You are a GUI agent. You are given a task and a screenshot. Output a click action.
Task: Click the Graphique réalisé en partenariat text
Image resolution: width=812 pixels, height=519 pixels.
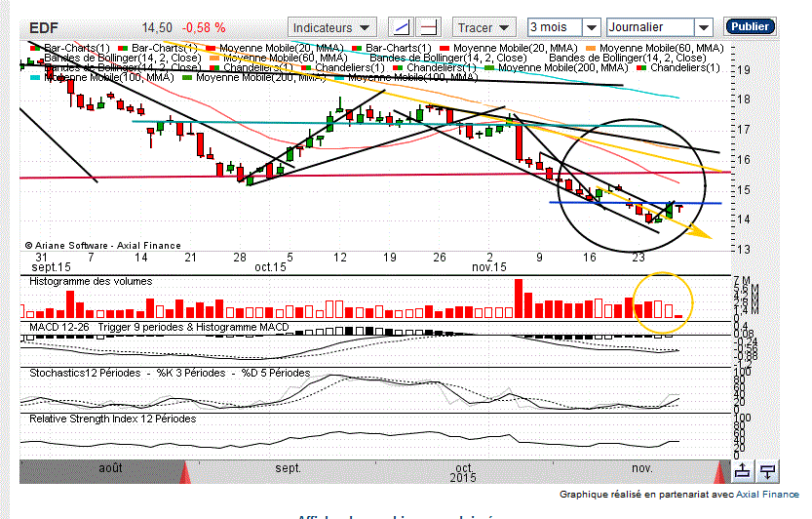(647, 495)
